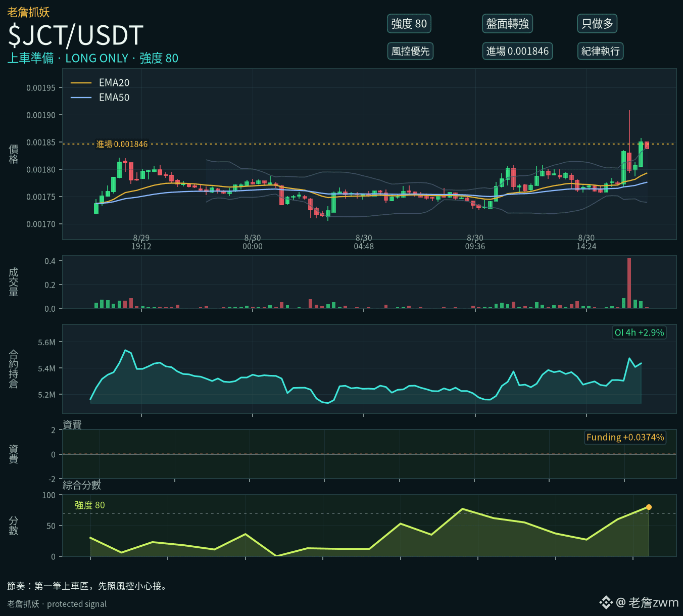This screenshot has width=683, height=616.
Task: Click the 5.6M open interest axis label
Action: click(x=46, y=343)
